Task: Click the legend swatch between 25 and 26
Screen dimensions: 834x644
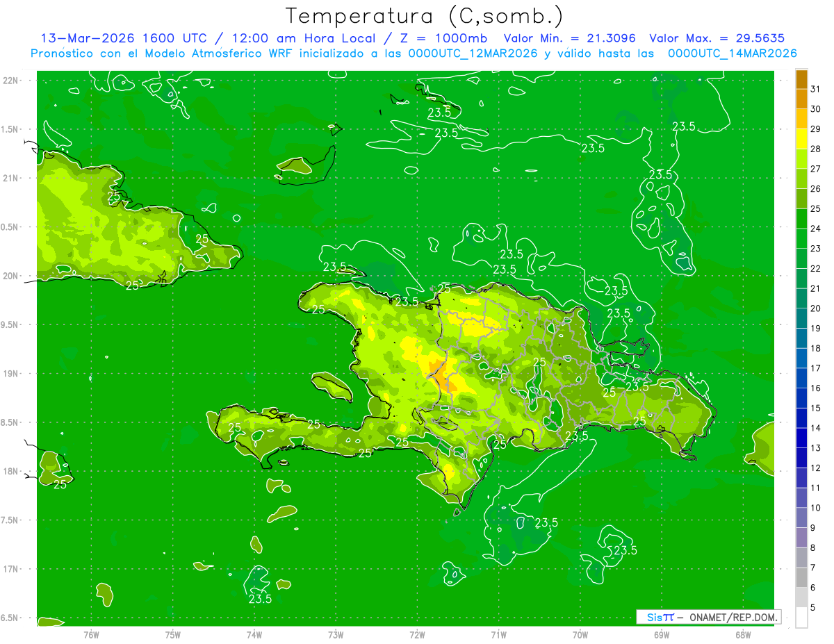Action: click(801, 199)
